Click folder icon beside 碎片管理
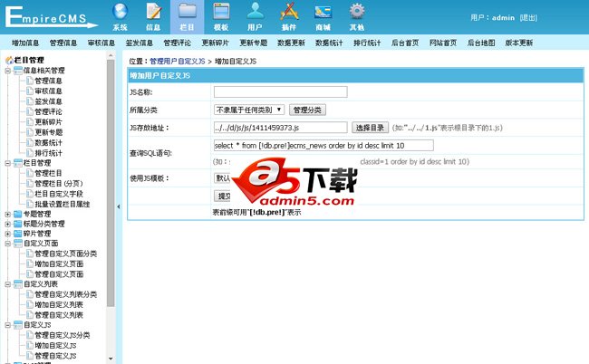Image resolution: width=589 pixels, height=364 pixels. click(x=17, y=234)
